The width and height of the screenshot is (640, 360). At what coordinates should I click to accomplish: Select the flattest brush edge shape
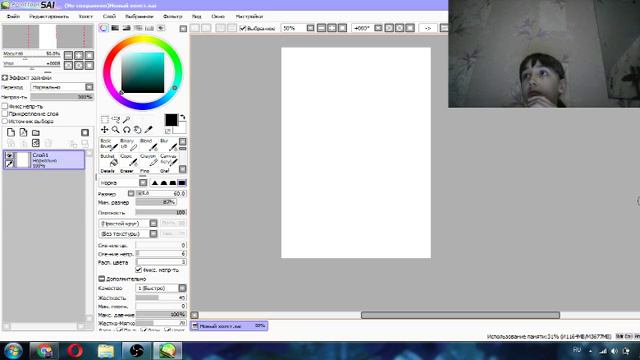[x=182, y=183]
